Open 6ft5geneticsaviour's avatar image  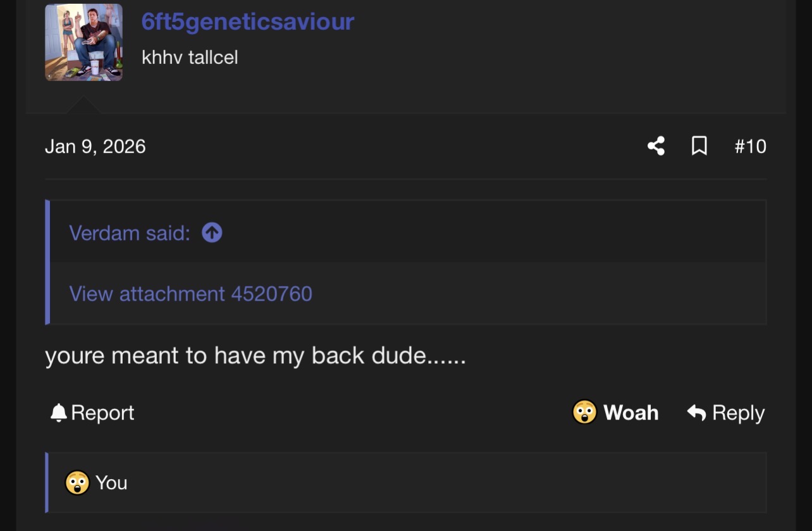pos(83,42)
